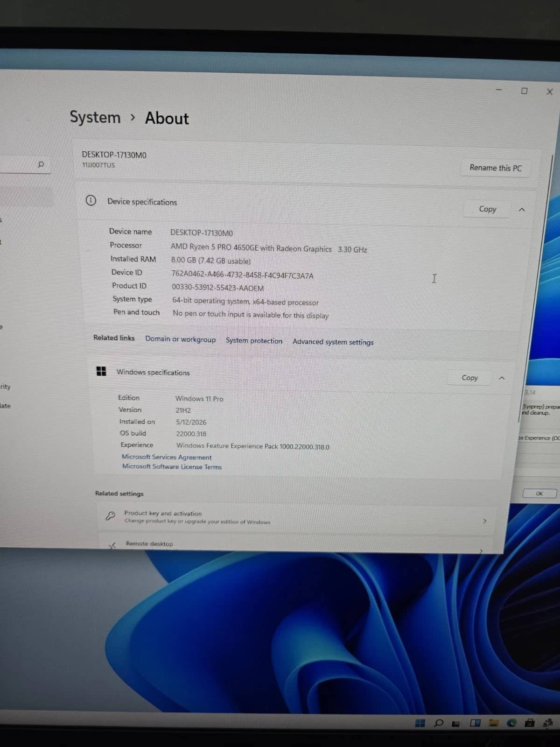Maximize the Settings window
The width and height of the screenshot is (560, 747).
coord(524,91)
